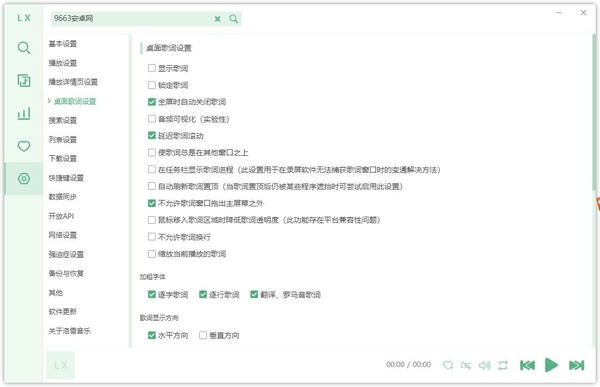600x387 pixels.
Task: Enable 缩放当前播放的歌词 checkbox
Action: point(152,254)
